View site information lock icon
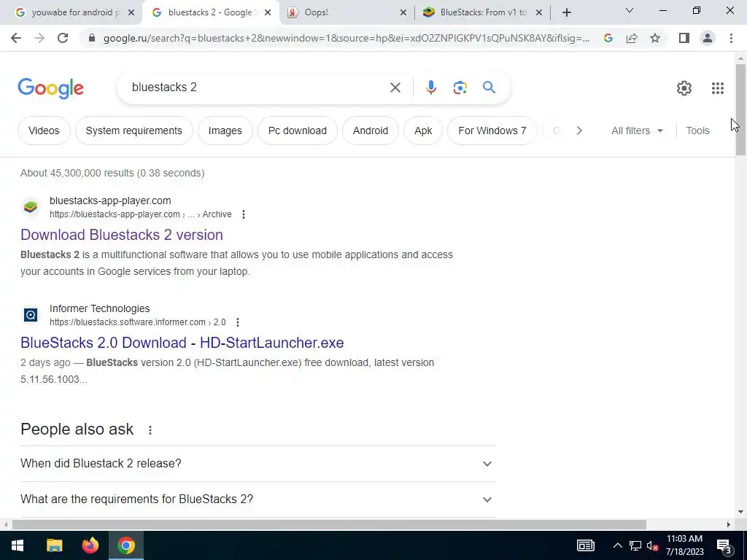Image resolution: width=747 pixels, height=560 pixels. click(92, 38)
